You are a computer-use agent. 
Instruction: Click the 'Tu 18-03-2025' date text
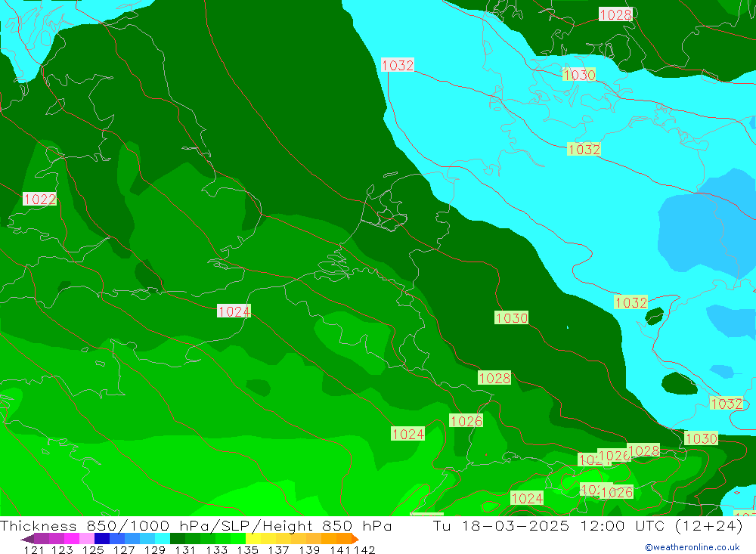500,525
